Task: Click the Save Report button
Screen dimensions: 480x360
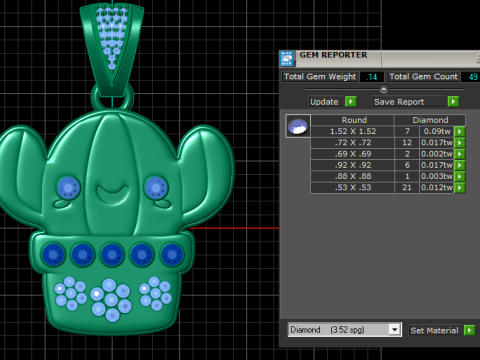Action: point(409,102)
